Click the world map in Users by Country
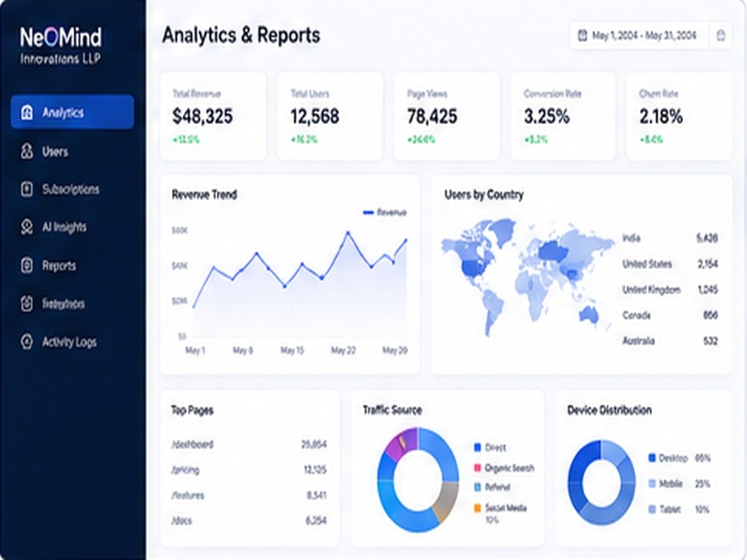The image size is (747, 560). (529, 276)
